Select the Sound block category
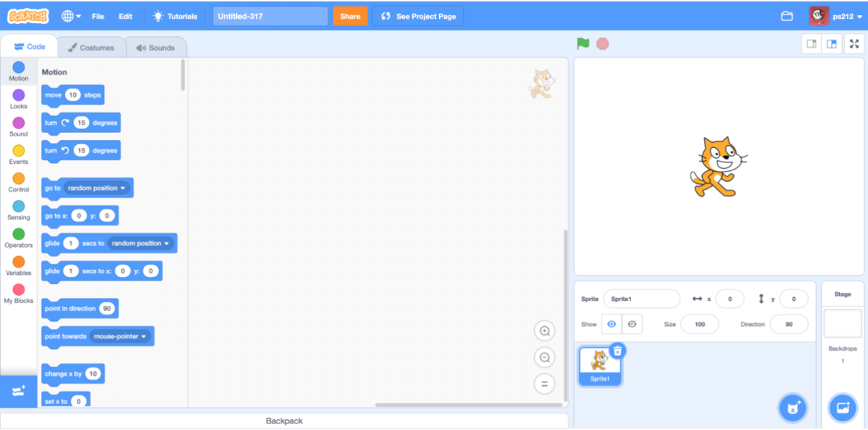The image size is (868, 430). tap(19, 127)
